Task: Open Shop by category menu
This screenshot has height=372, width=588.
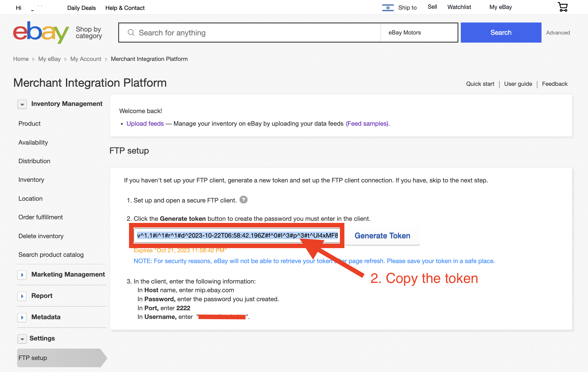Action: [89, 32]
